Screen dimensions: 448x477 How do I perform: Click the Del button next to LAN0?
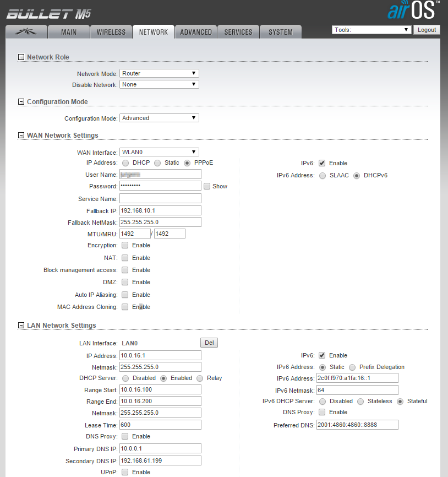(x=209, y=343)
